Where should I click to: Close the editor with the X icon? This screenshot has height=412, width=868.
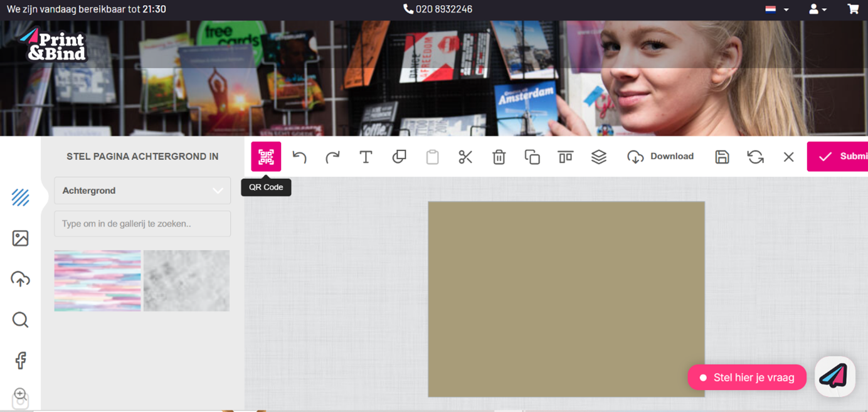(788, 157)
